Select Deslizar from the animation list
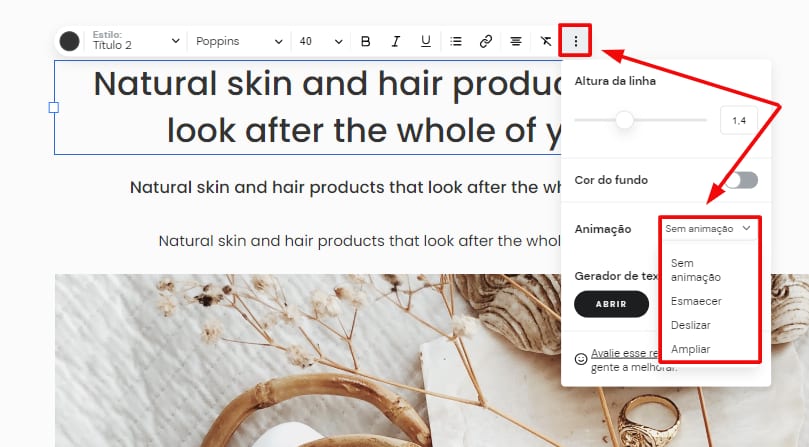This screenshot has height=447, width=809. [692, 325]
